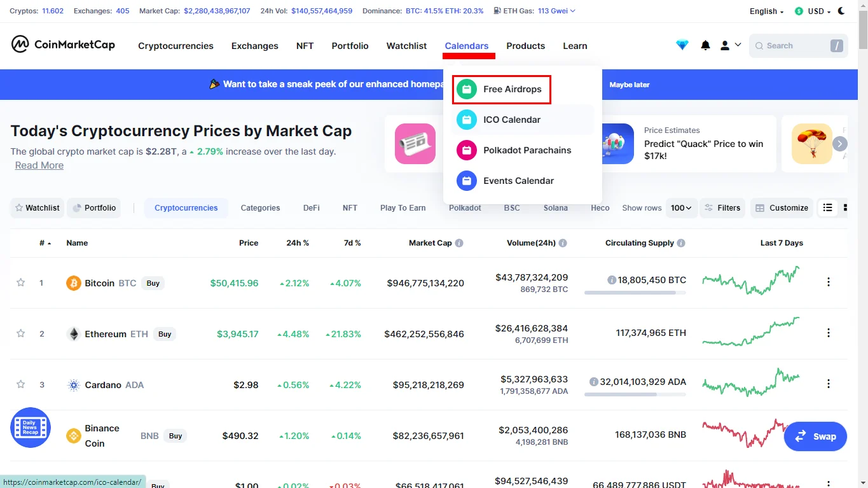Open the language English dropdown
This screenshot has width=868, height=488.
pos(766,11)
